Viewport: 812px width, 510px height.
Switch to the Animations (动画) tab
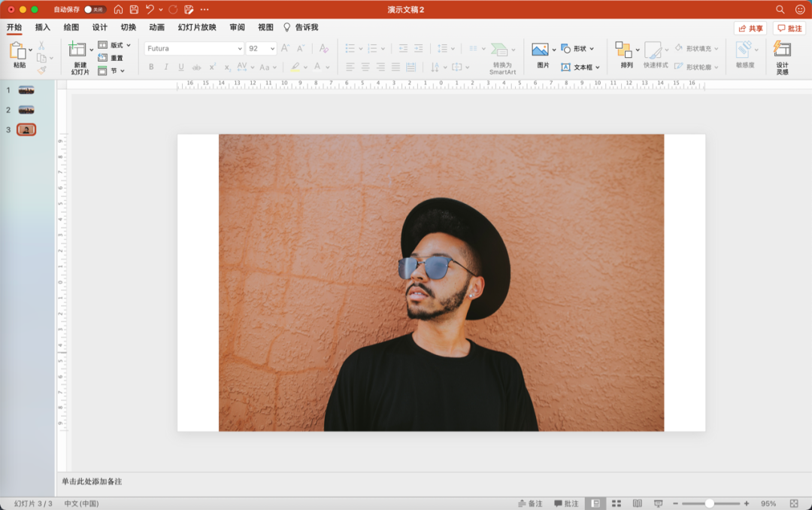(156, 27)
